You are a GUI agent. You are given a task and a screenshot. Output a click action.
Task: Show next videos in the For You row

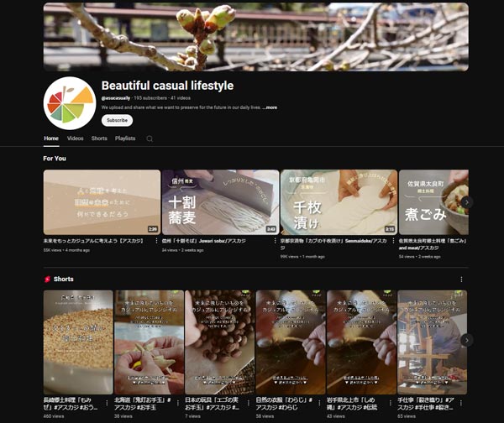[x=466, y=202]
